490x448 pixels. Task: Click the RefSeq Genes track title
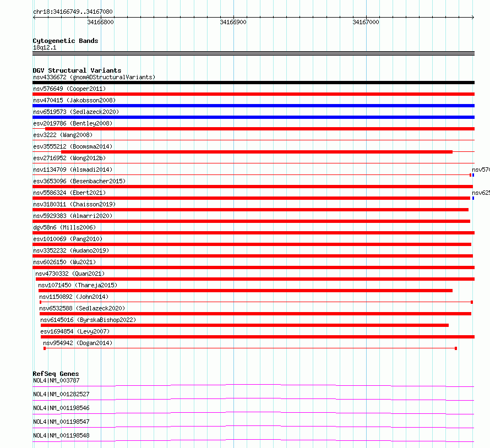(56, 374)
